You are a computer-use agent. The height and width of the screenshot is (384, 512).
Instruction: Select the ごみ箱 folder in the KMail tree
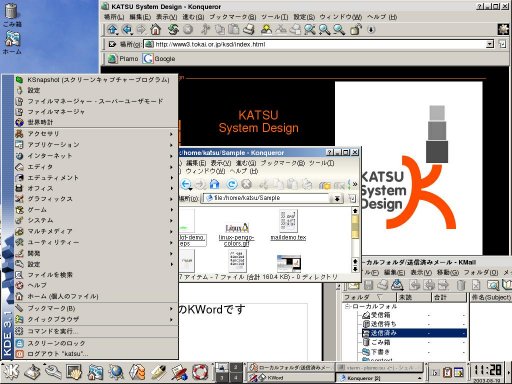coord(413,342)
